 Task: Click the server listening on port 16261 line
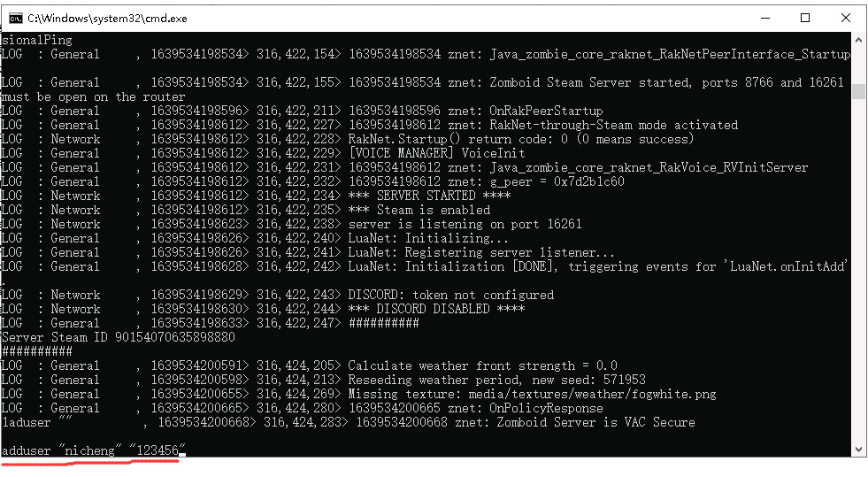click(292, 224)
